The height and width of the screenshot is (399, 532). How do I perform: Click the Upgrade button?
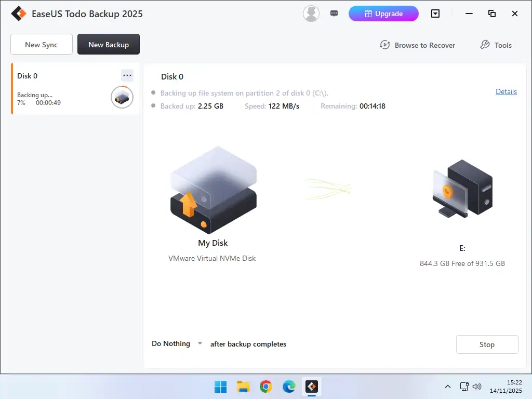pyautogui.click(x=383, y=14)
